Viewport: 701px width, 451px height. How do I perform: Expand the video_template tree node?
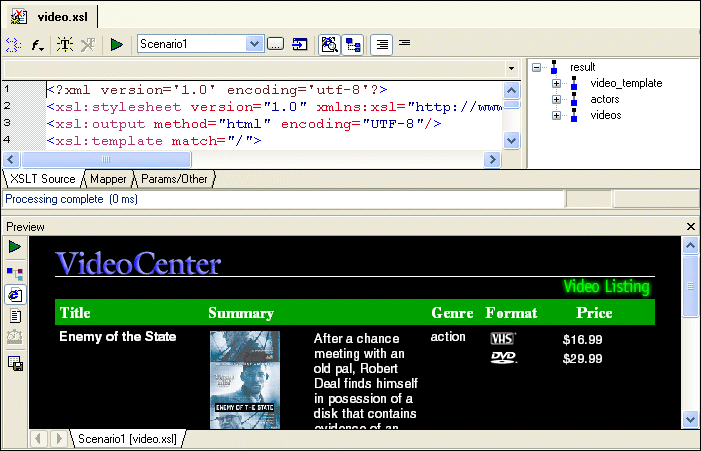pyautogui.click(x=557, y=83)
